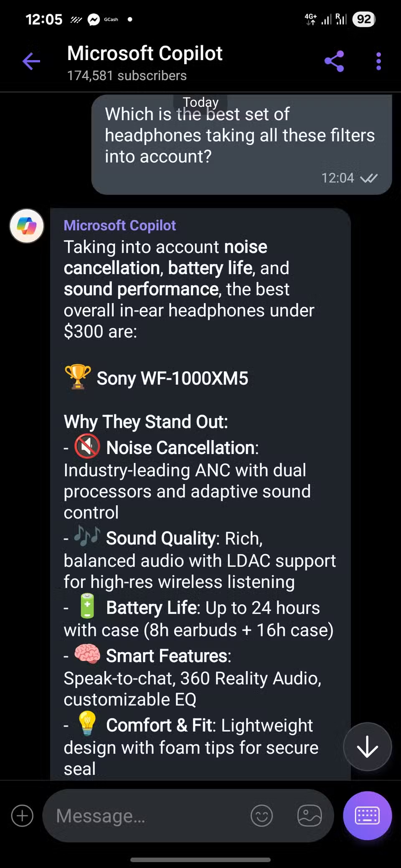
Task: Tap the Microsoft Copilot sender name
Action: point(119,225)
